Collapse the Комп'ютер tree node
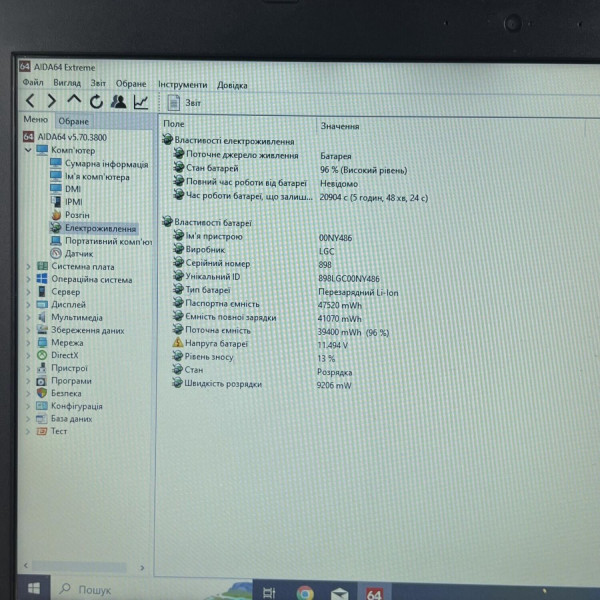 pyautogui.click(x=28, y=150)
